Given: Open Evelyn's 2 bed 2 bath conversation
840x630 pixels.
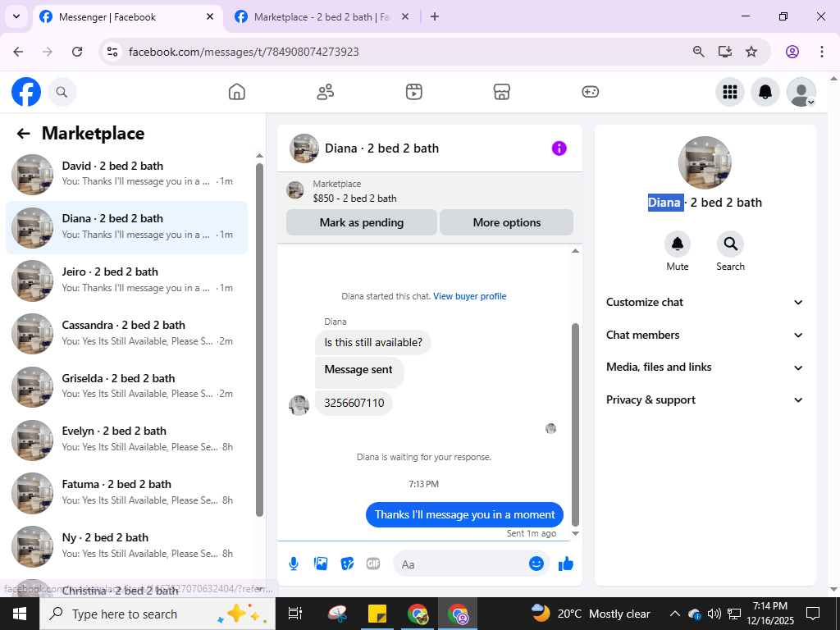Looking at the screenshot, I should (x=127, y=440).
